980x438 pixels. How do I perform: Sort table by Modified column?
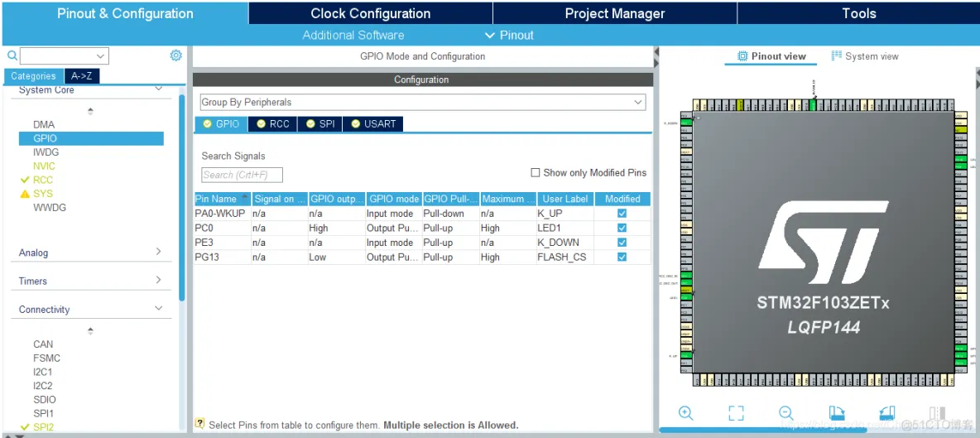pyautogui.click(x=622, y=199)
